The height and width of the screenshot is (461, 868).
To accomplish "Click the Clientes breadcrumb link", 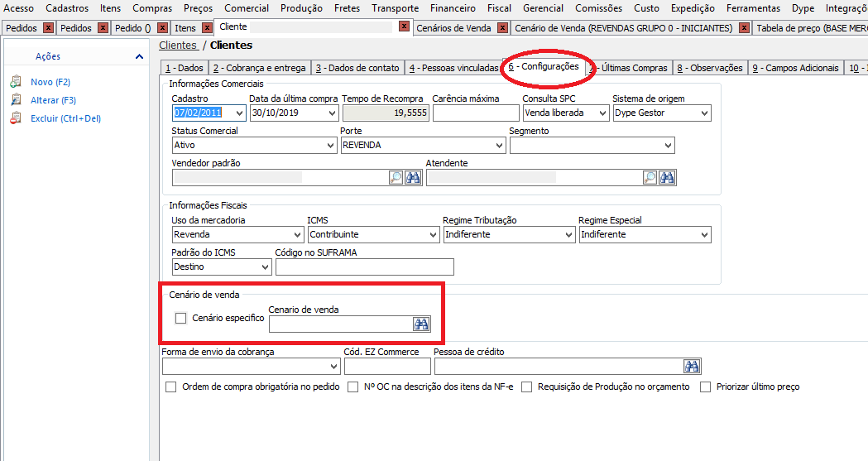I will (178, 46).
